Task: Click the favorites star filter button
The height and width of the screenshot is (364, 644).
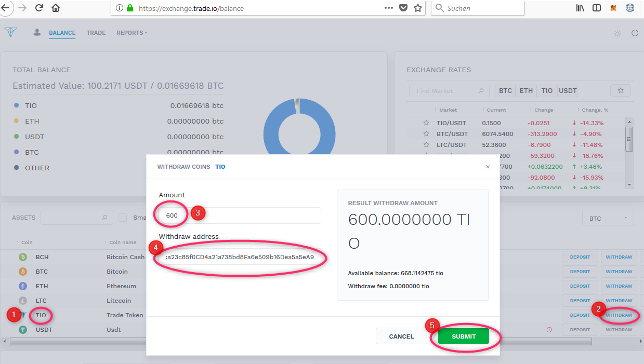Action: point(620,90)
